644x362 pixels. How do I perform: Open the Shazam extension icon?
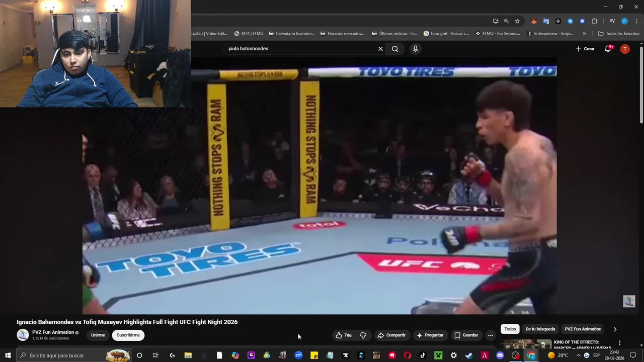click(570, 21)
